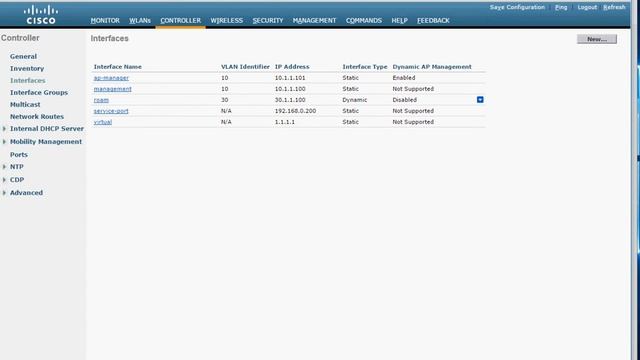Open the COMMANDS menu
This screenshot has height=360, width=640.
coord(364,20)
